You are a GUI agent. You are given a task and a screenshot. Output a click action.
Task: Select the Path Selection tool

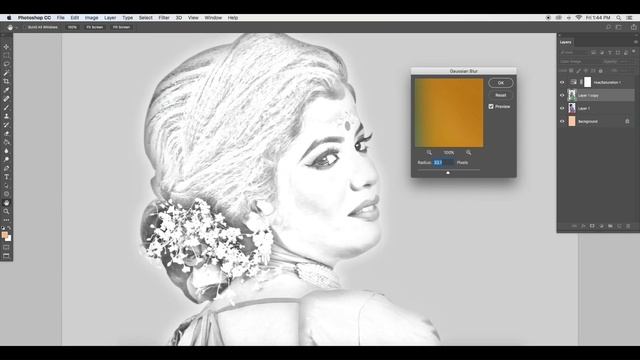point(6,185)
